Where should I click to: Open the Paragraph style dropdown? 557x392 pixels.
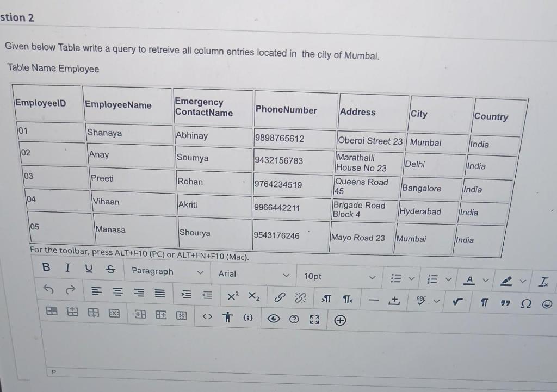pyautogui.click(x=163, y=271)
